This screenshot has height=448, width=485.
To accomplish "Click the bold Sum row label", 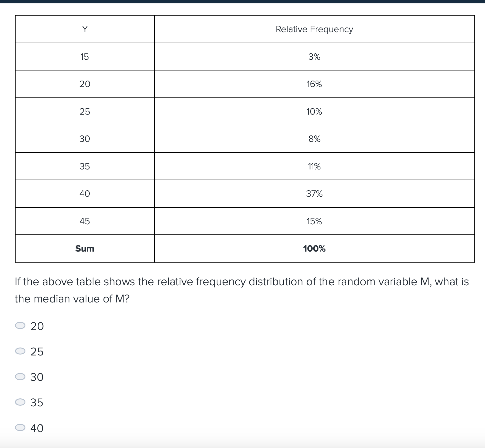I will pyautogui.click(x=85, y=249).
